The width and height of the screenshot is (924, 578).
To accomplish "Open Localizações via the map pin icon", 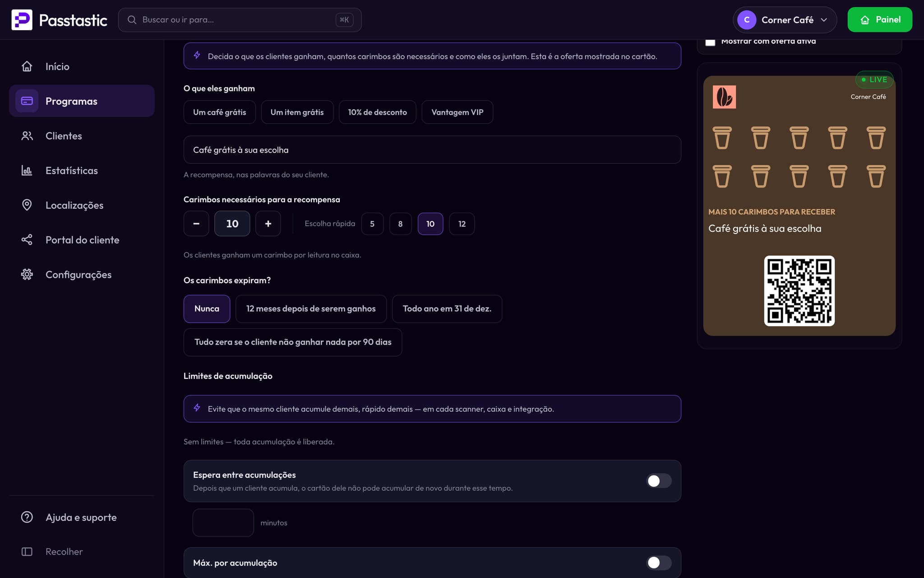I will point(27,205).
